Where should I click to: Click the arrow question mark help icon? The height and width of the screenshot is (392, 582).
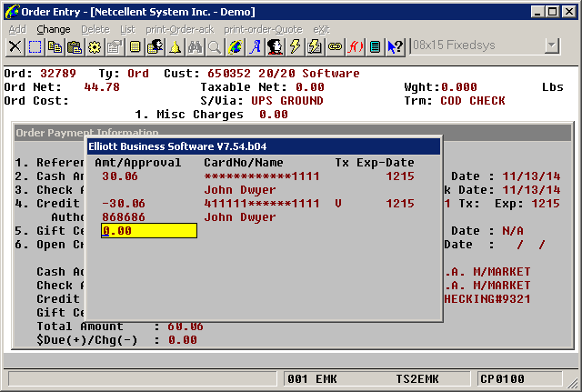395,47
